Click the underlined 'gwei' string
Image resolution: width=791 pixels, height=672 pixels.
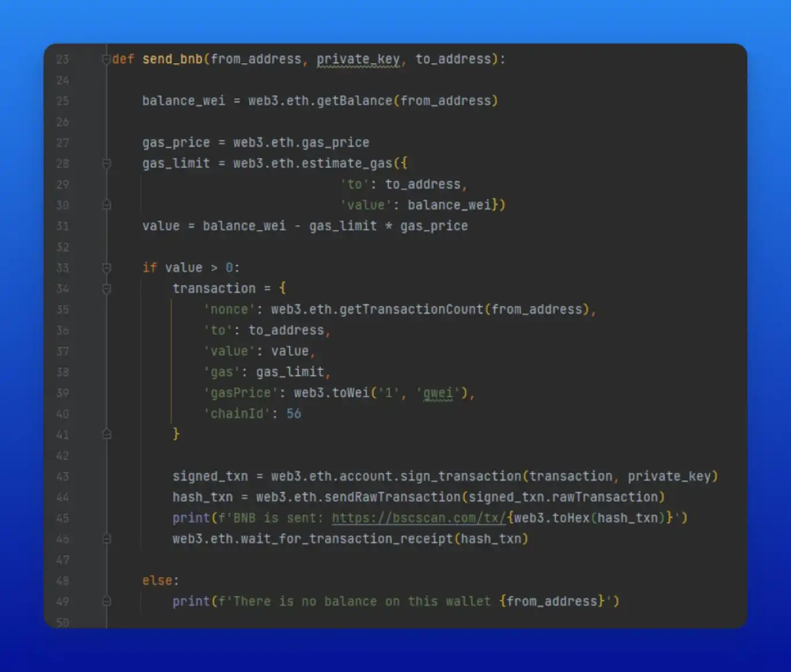pos(438,393)
